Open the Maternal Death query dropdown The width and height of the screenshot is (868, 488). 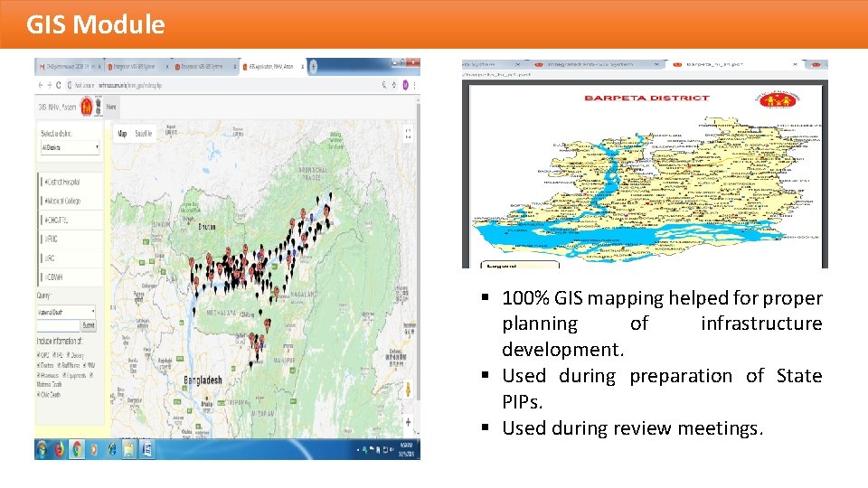point(66,312)
